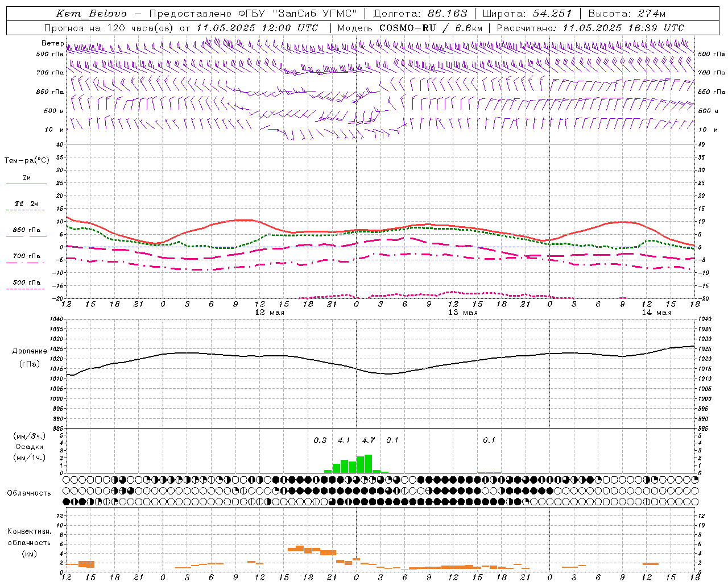Click the Тем-ра(°C) axis title
Image resolution: width=728 pixels, height=582 pixels.
pos(27,161)
